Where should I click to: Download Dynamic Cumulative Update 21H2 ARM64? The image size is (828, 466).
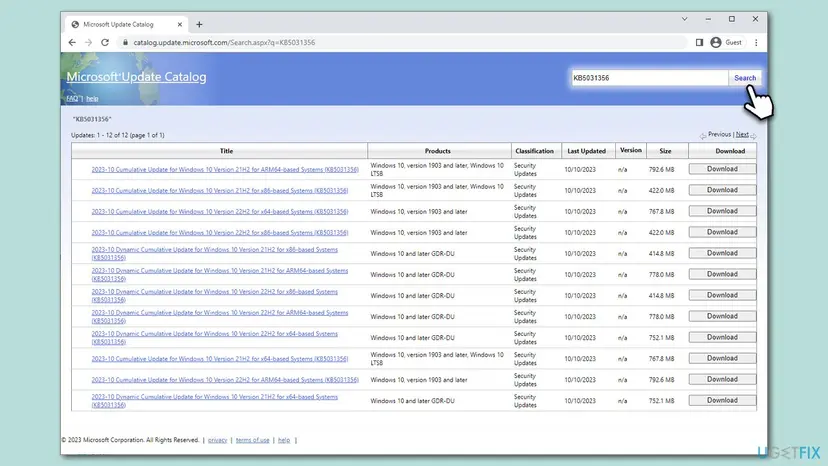point(722,274)
